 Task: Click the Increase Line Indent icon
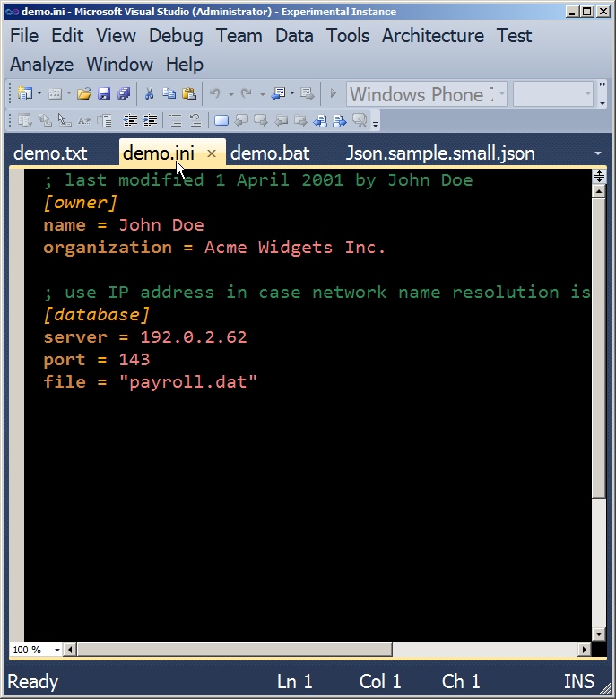click(150, 120)
